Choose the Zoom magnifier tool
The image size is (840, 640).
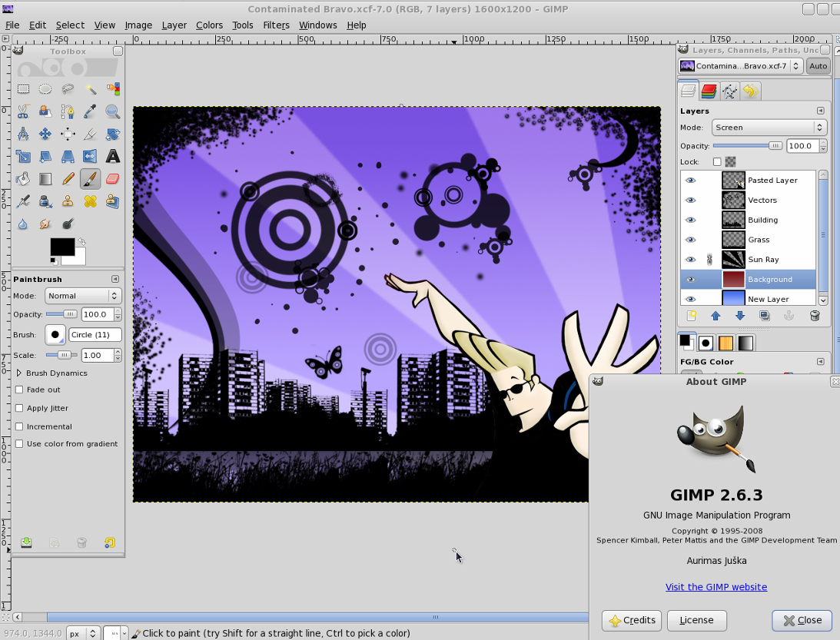112,112
